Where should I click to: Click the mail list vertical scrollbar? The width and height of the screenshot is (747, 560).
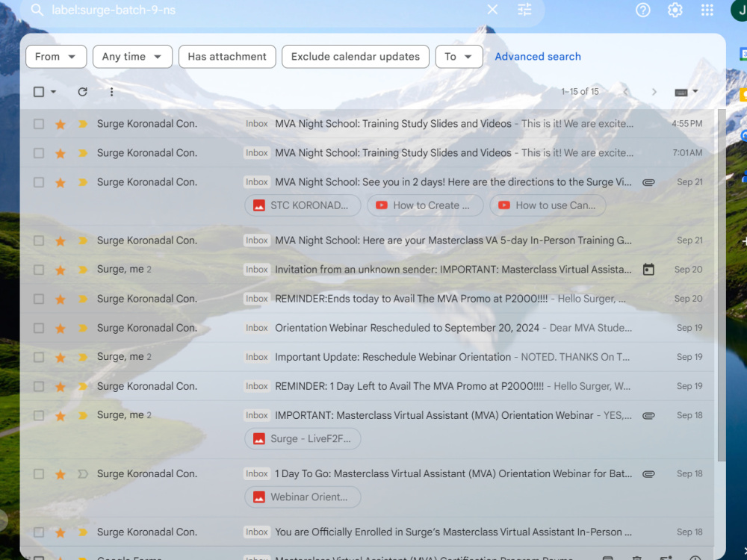[722, 284]
